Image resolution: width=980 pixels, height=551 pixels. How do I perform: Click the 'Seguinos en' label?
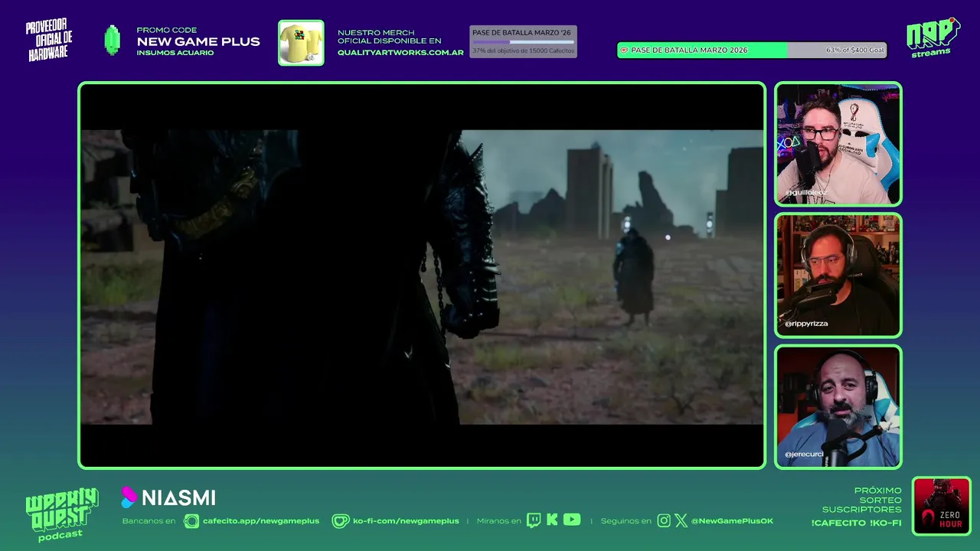click(626, 521)
